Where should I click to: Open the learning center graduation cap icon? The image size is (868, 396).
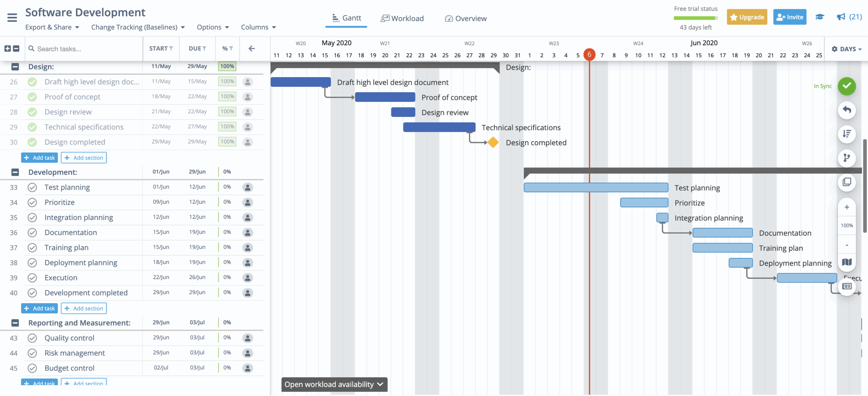point(820,17)
